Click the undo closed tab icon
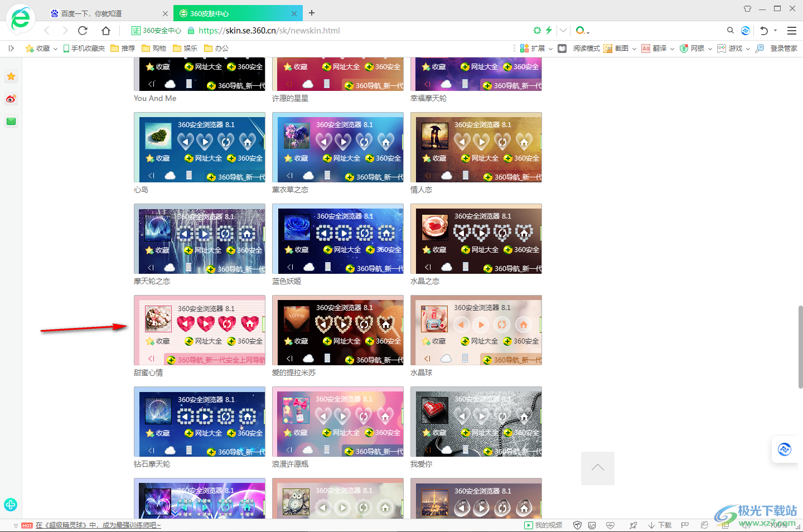 pos(764,31)
